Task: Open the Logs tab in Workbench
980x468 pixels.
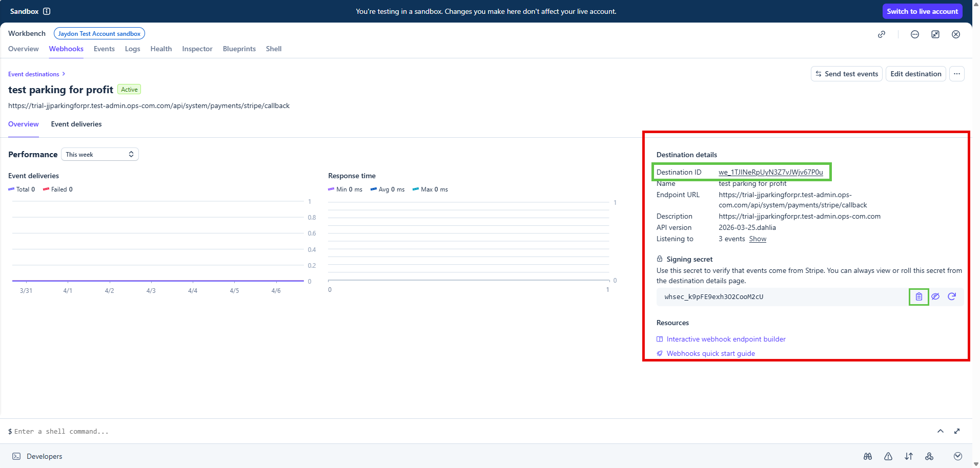Action: (132, 49)
